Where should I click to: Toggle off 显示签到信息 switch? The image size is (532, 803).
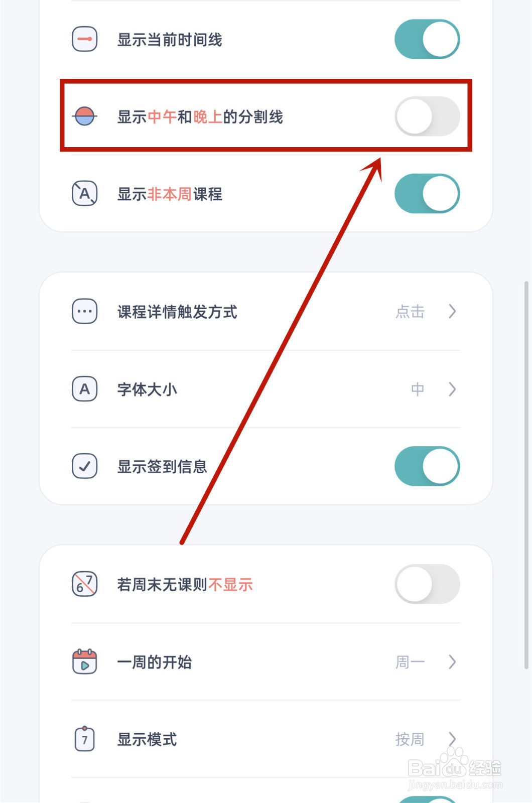point(427,466)
